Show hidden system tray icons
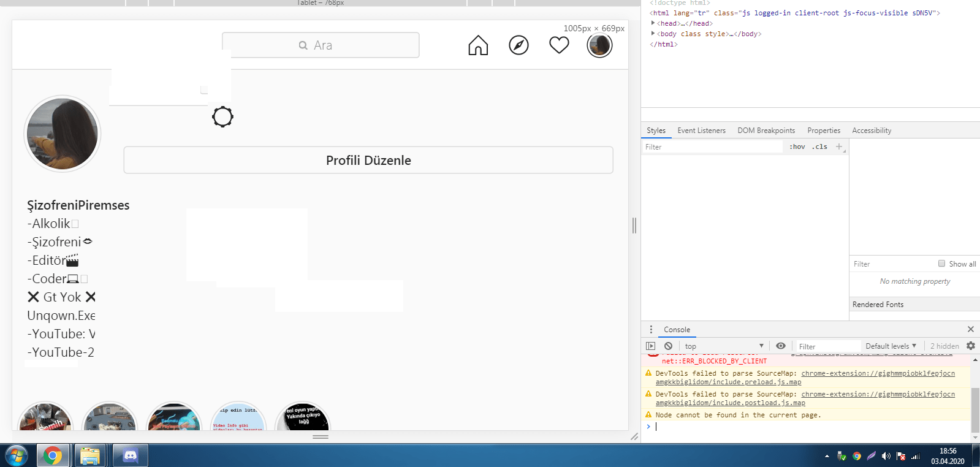The image size is (980, 467). click(x=827, y=456)
